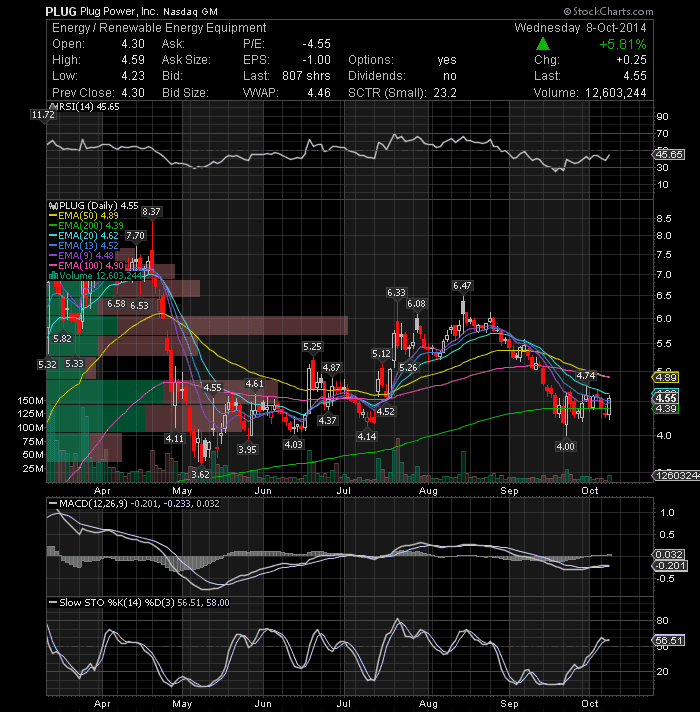Click the 56.51 stochastic value tag
The height and width of the screenshot is (712, 700).
click(x=669, y=641)
